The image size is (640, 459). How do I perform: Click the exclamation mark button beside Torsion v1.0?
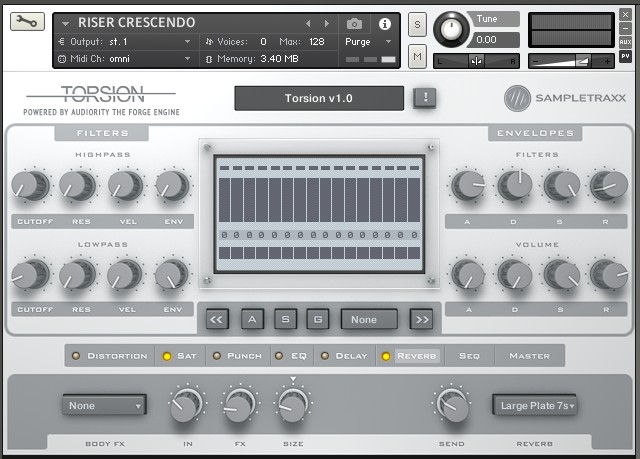click(x=425, y=97)
